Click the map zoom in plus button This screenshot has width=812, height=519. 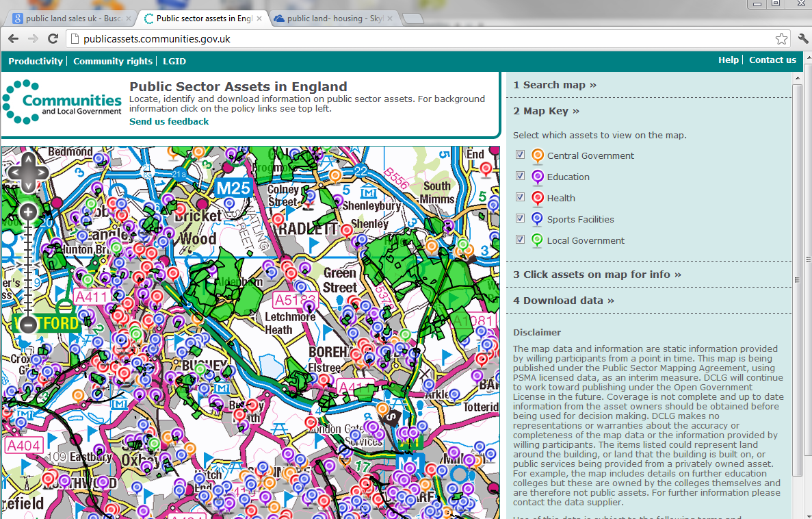28,212
